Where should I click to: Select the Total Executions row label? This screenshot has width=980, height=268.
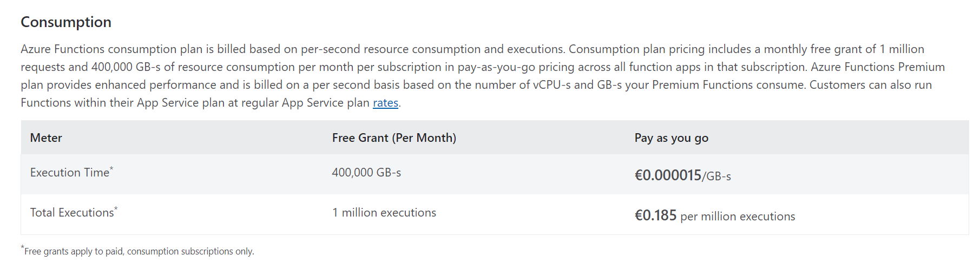(72, 213)
